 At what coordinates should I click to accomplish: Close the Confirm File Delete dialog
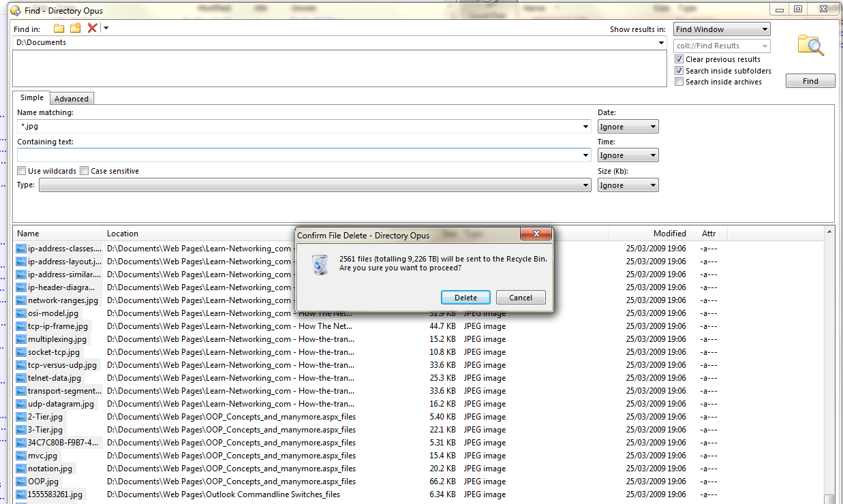click(x=536, y=234)
